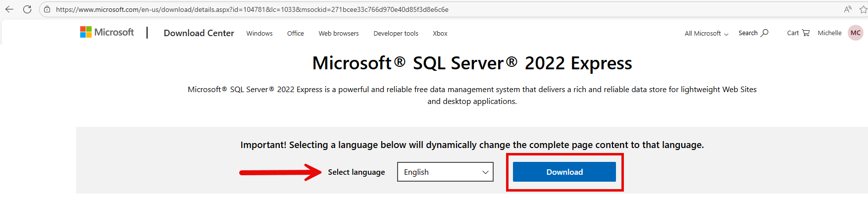Screen dimensions: 868x200
Task: Click the Cart link text
Action: pyautogui.click(x=793, y=33)
